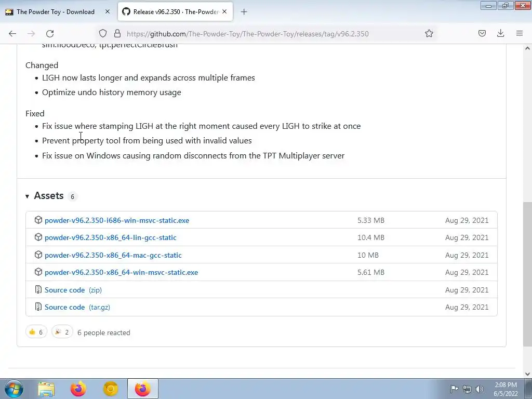Click the '6 people reacted' text
The width and height of the screenshot is (532, 399).
[103, 332]
